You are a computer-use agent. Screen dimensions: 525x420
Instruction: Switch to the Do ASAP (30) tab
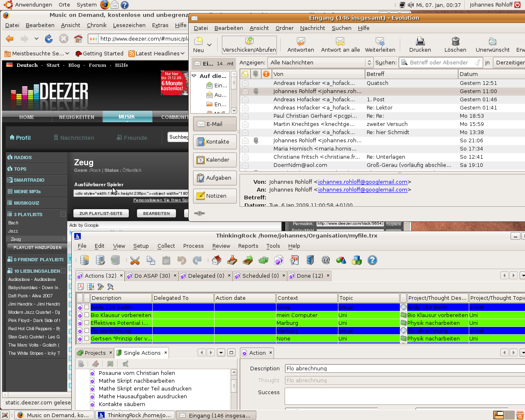tap(152, 276)
